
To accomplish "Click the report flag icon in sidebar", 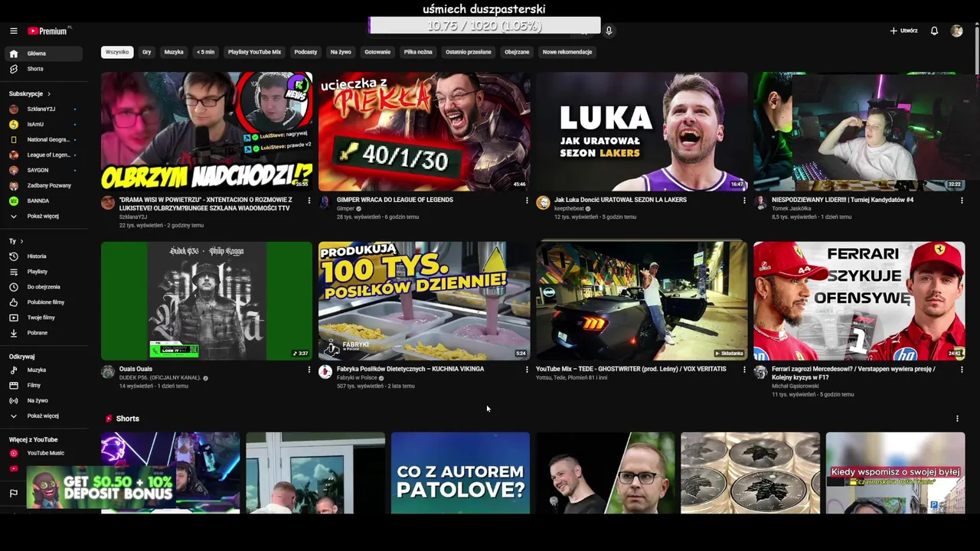I will coord(13,494).
